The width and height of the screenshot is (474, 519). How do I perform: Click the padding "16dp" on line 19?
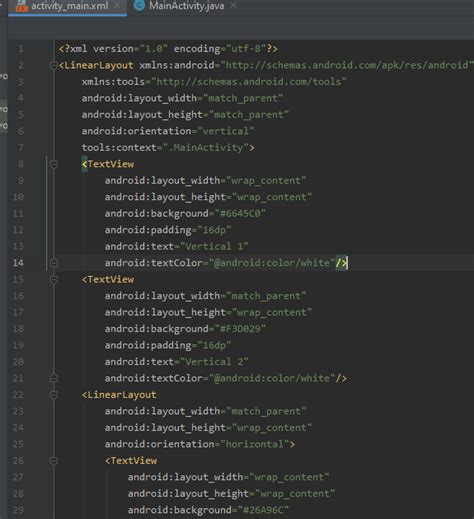pyautogui.click(x=214, y=345)
